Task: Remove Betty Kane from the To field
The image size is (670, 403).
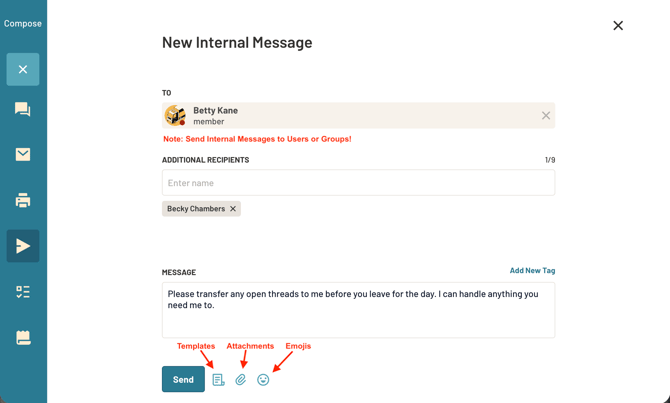Action: (546, 116)
